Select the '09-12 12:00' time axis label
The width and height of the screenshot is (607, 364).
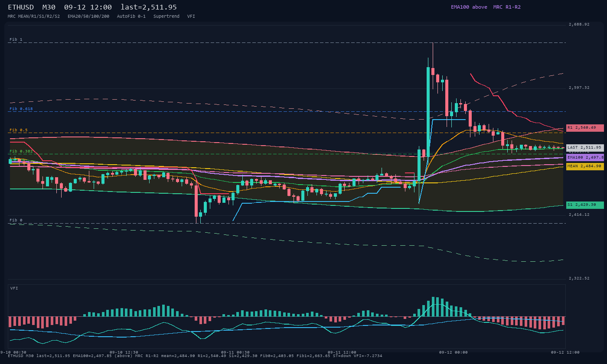tap(565, 352)
